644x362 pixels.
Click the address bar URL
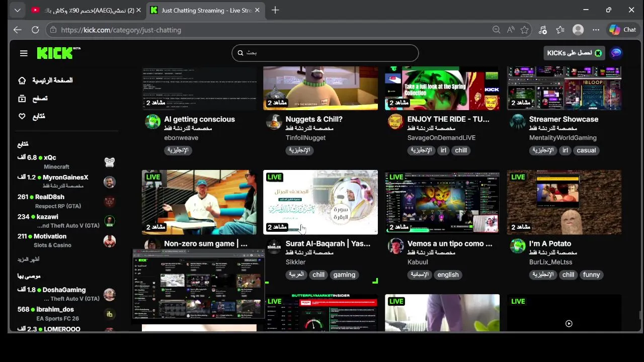[x=121, y=30]
